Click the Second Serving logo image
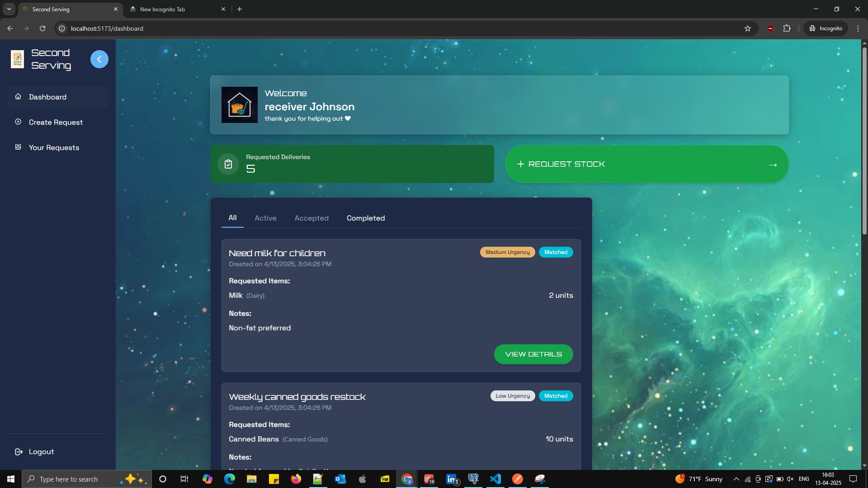Viewport: 868px width, 488px height. pos(17,59)
